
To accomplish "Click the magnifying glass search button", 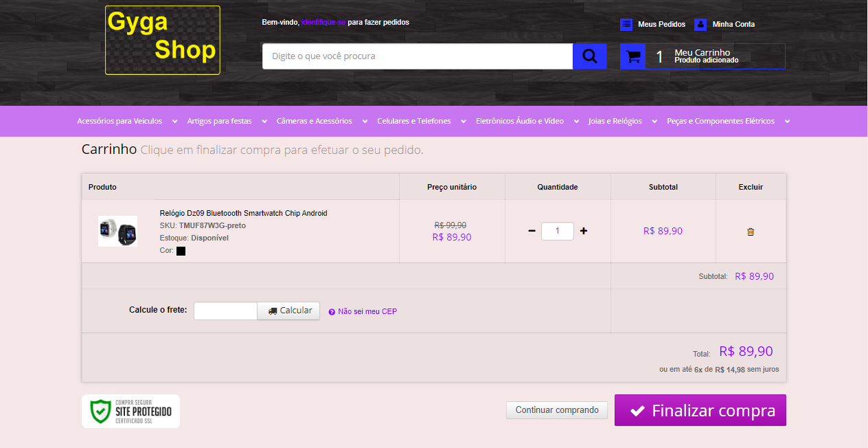I will [589, 56].
